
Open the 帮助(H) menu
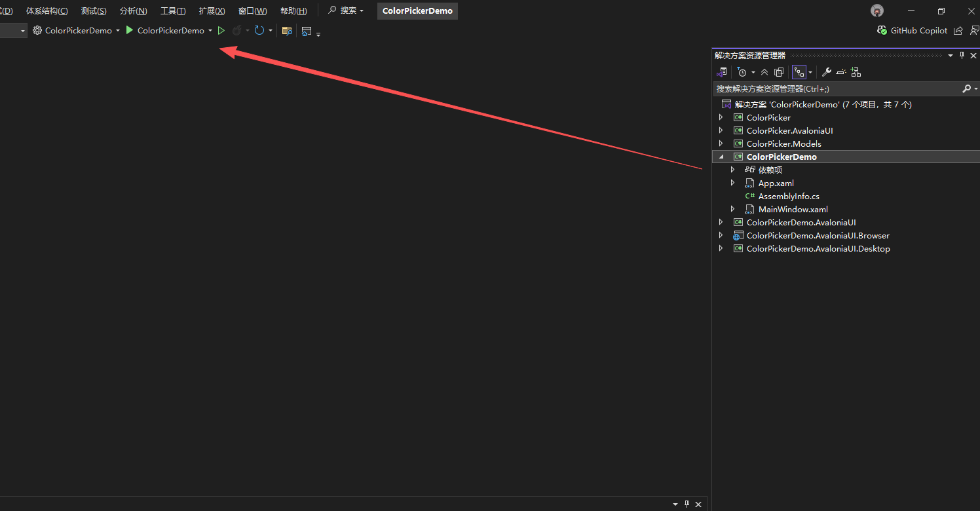click(293, 11)
